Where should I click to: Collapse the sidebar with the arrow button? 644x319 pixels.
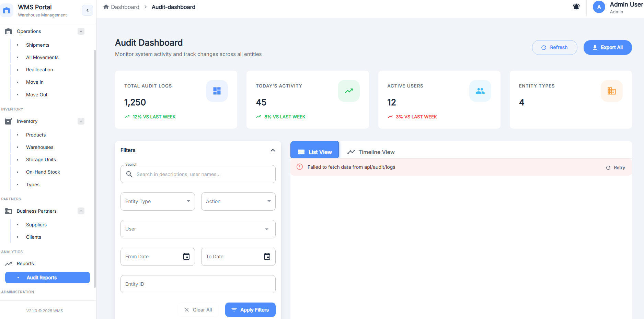[x=88, y=10]
